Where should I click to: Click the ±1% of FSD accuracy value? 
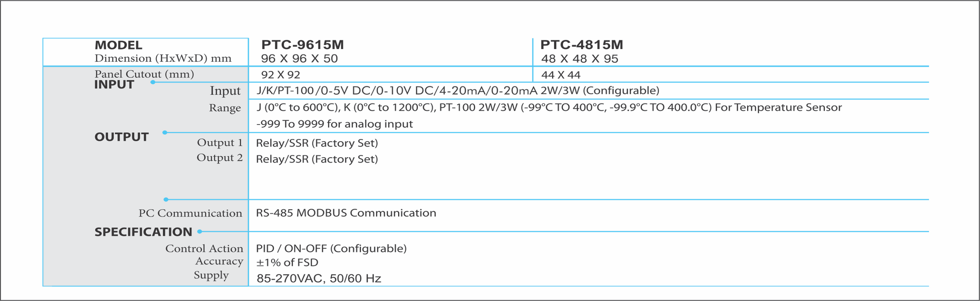click(x=287, y=262)
